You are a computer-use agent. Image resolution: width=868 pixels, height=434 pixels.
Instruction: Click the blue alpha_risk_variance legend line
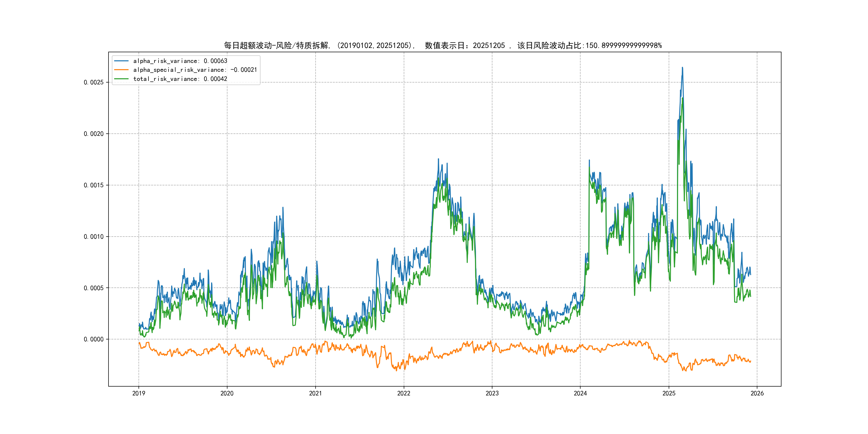coord(121,61)
